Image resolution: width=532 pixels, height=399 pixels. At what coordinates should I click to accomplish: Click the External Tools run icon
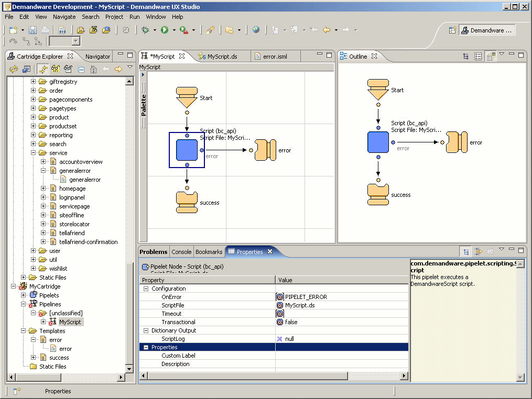click(x=183, y=30)
